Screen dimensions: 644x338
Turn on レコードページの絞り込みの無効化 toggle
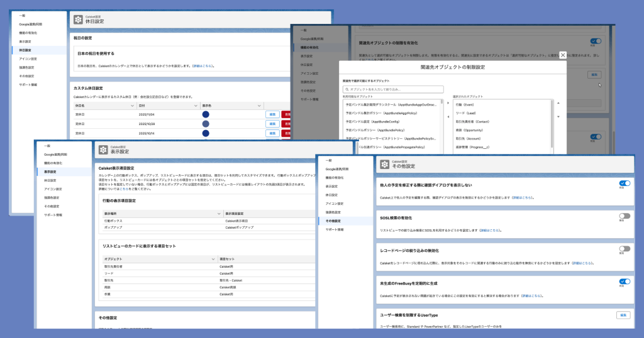click(624, 249)
